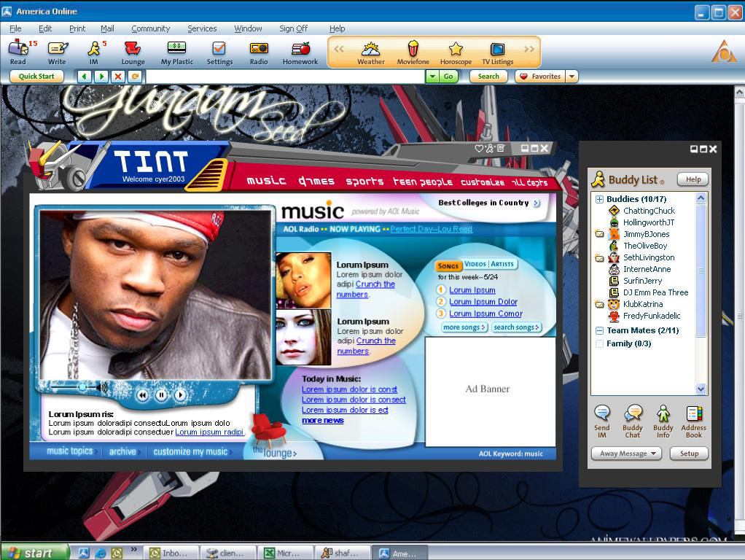
Task: Rewind to previous track in player
Action: click(142, 394)
